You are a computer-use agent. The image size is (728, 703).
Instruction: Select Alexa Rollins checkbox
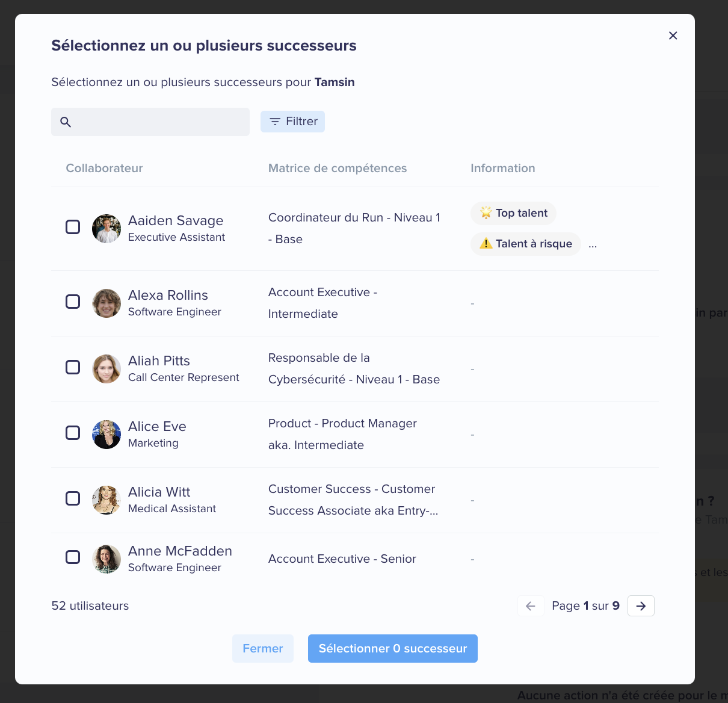[73, 302]
